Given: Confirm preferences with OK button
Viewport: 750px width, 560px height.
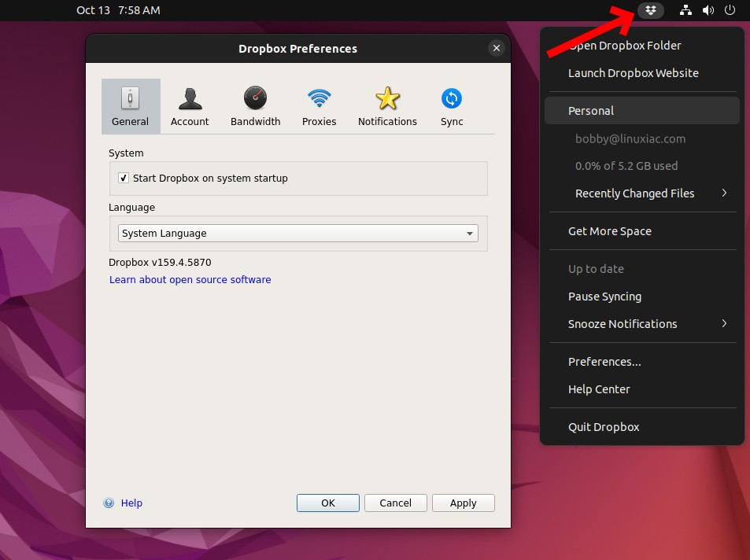Looking at the screenshot, I should click(328, 503).
